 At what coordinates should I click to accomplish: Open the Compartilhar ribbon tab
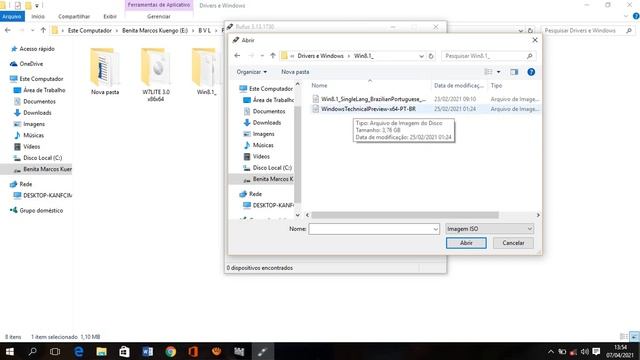pos(74,16)
